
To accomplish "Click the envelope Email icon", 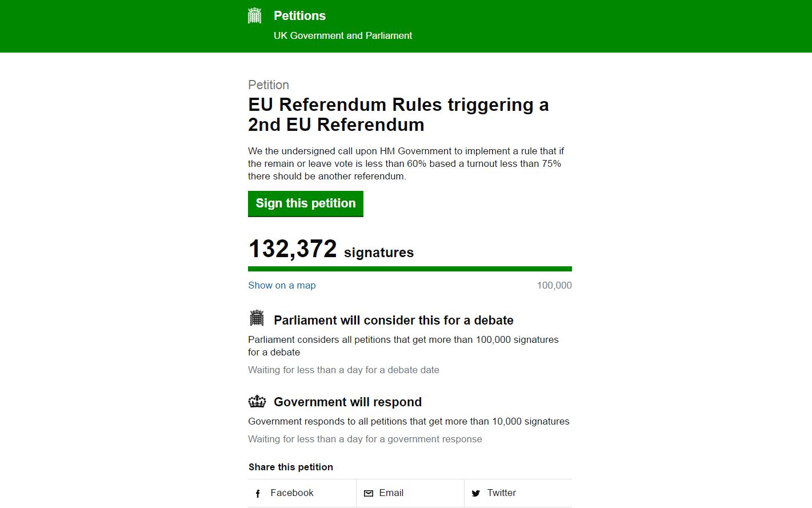I will coord(369,493).
